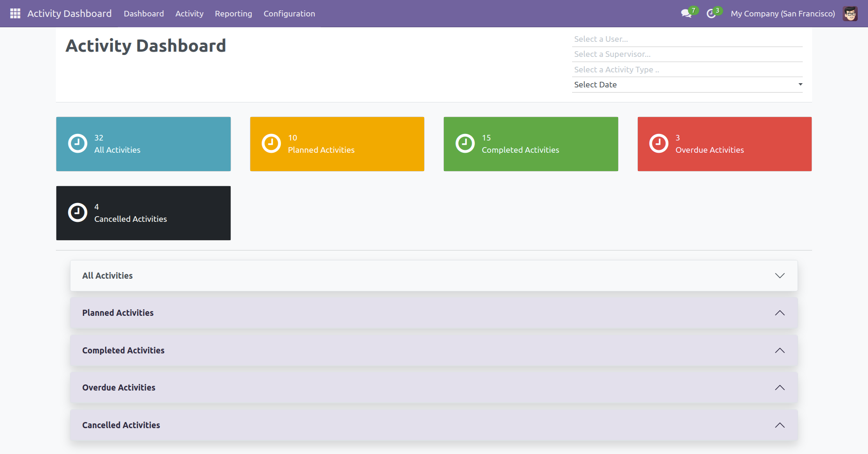This screenshot has width=868, height=454.
Task: Open the user avatar menu
Action: [850, 14]
